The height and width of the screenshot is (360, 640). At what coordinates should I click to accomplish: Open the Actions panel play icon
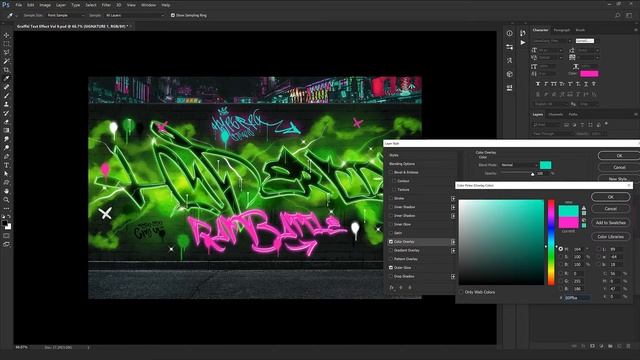(523, 42)
